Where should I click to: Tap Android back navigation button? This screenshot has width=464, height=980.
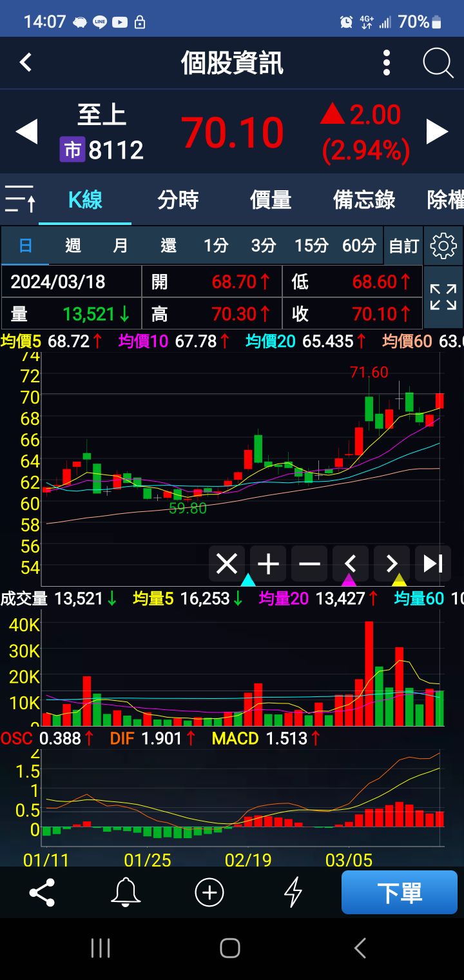tap(360, 948)
